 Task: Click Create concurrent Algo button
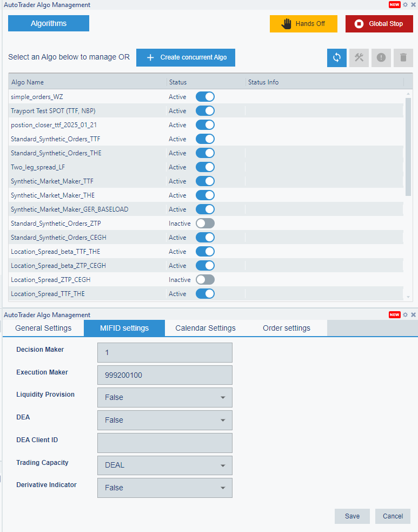click(185, 57)
